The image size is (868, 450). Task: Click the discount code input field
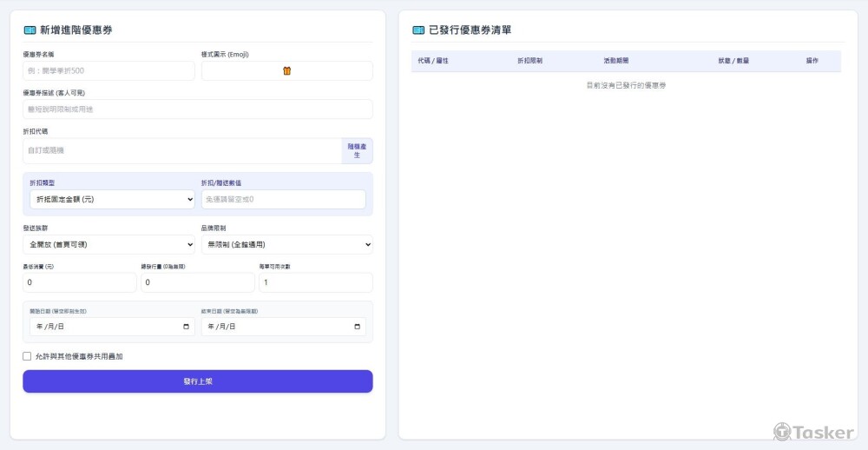point(182,151)
